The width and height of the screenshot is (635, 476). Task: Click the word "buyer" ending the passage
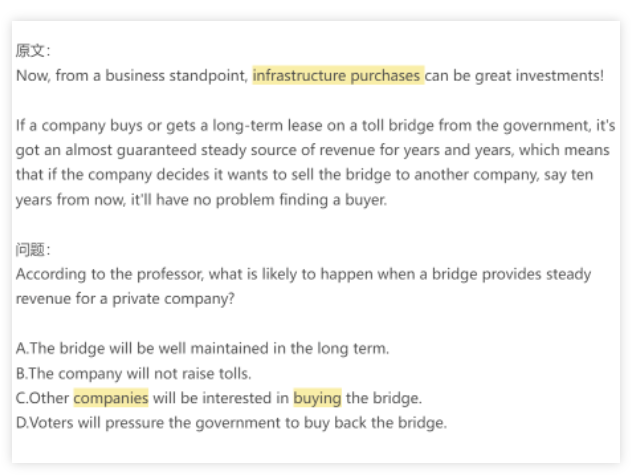pyautogui.click(x=362, y=200)
